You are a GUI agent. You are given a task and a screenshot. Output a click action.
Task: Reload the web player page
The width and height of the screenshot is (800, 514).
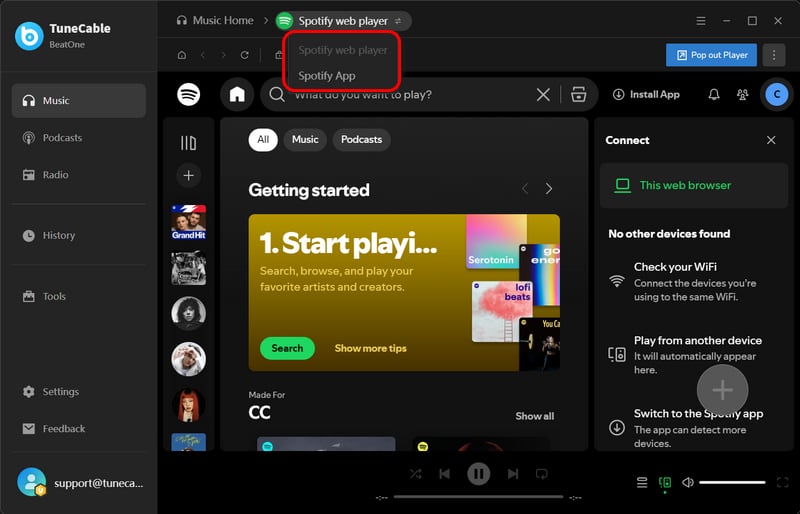click(244, 55)
